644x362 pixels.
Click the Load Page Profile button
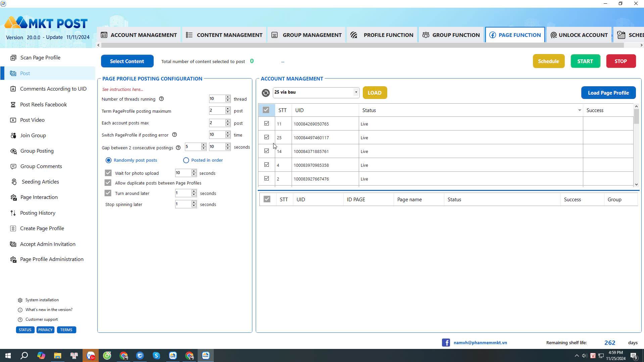[608, 93]
